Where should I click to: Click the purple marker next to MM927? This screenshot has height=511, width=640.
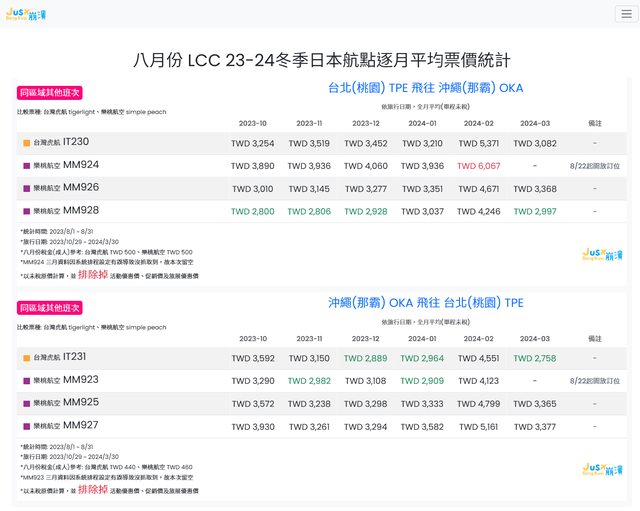[x=27, y=426]
